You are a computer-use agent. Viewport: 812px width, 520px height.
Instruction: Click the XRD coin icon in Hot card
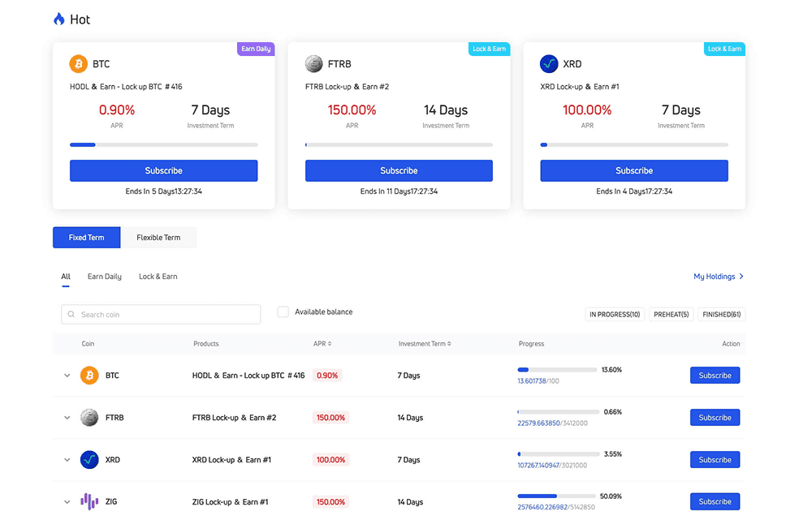point(549,63)
